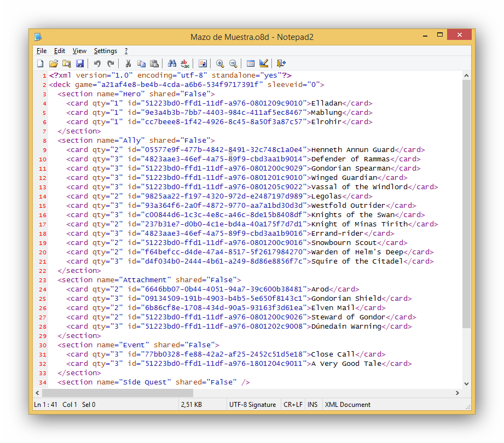
Task: Click 'Steward of Gondor' text
Action: pos(349,317)
